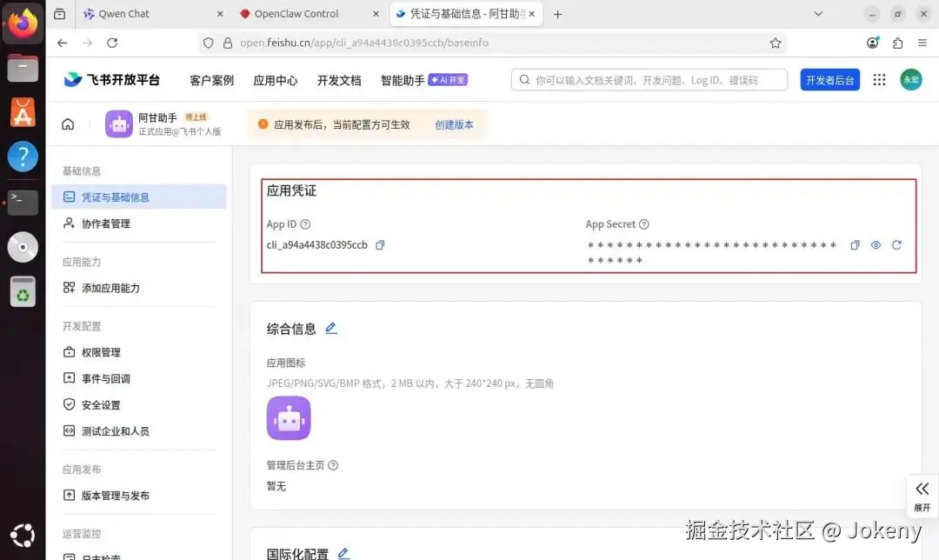
Task: Open 客户案例 in top navigation
Action: pyautogui.click(x=211, y=80)
